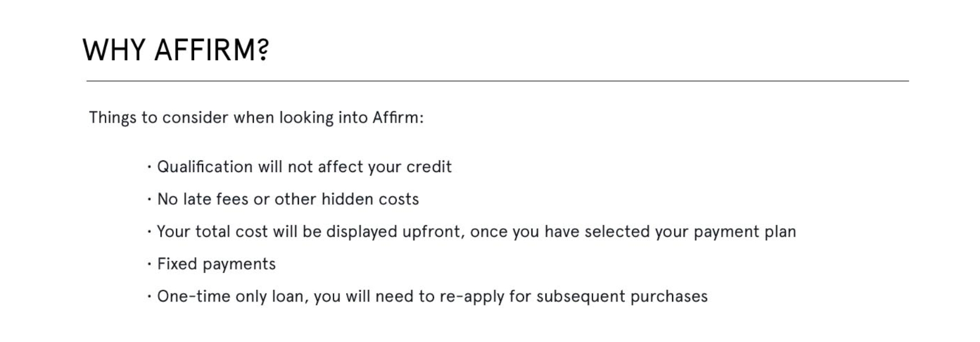Click the bullet dot before "Qualification"

149,167
